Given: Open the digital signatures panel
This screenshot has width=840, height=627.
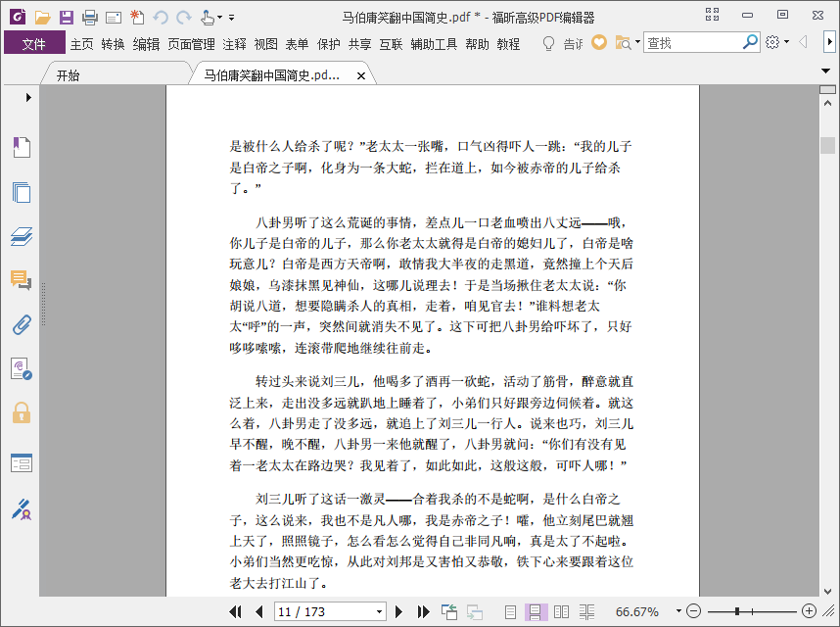Looking at the screenshot, I should coord(22,369).
